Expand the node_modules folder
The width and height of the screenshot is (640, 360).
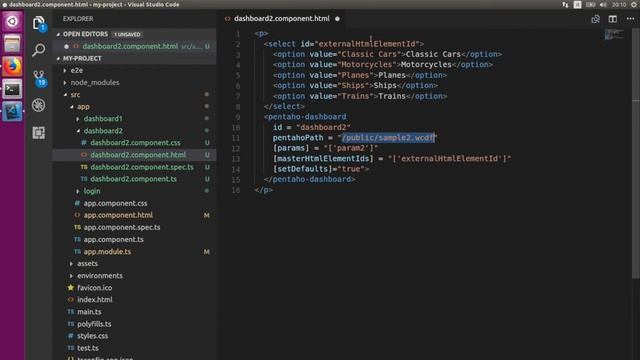point(95,82)
